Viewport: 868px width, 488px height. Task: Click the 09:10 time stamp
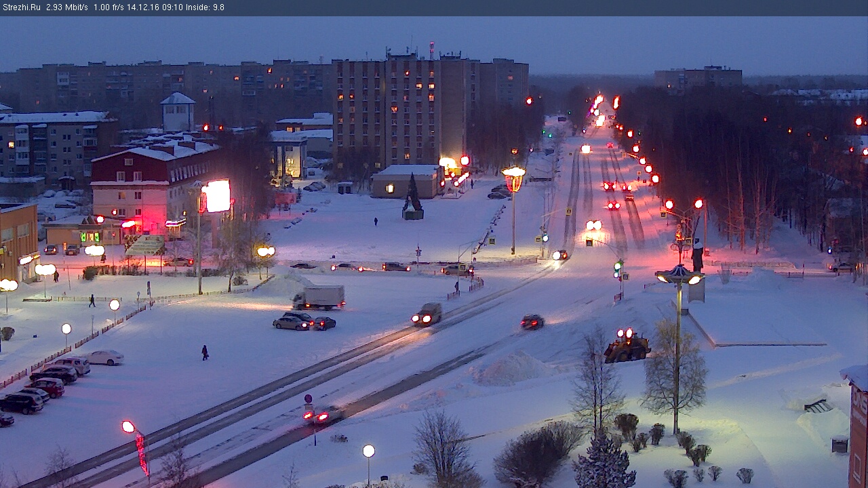point(174,7)
